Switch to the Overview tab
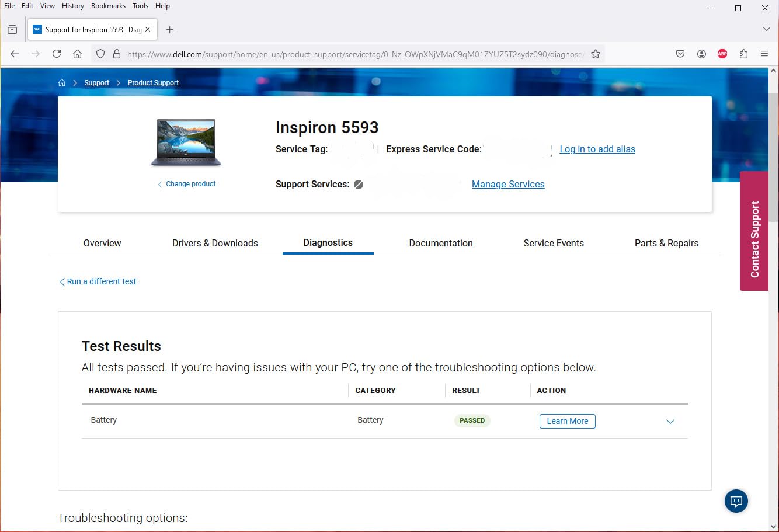The width and height of the screenshot is (779, 532). (102, 243)
